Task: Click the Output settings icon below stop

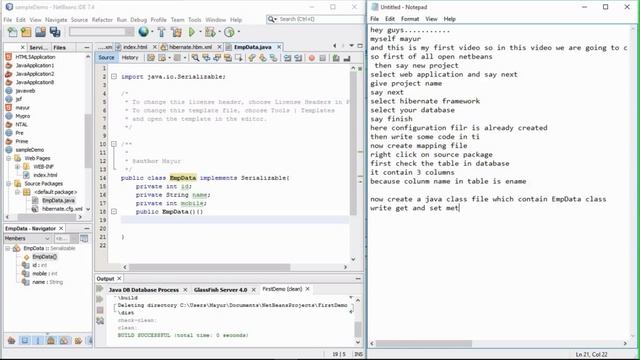Action: coord(100,321)
